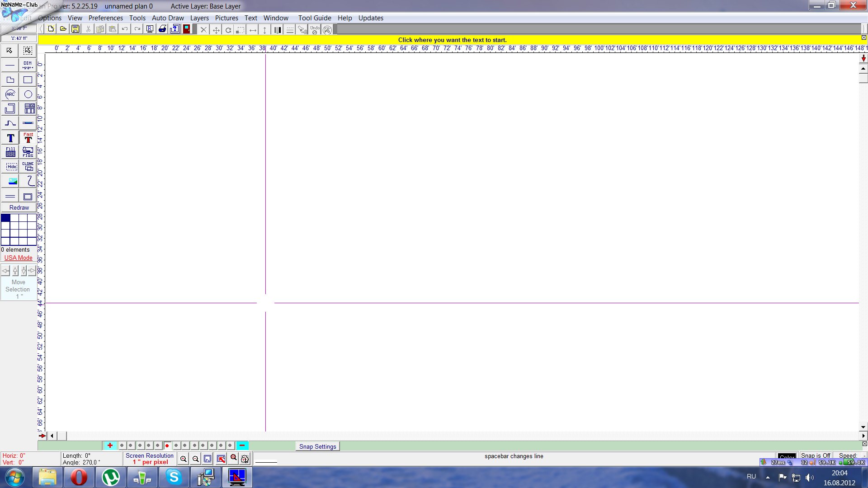The height and width of the screenshot is (488, 868).
Task: Select the last zoom level radio dot
Action: point(230,446)
